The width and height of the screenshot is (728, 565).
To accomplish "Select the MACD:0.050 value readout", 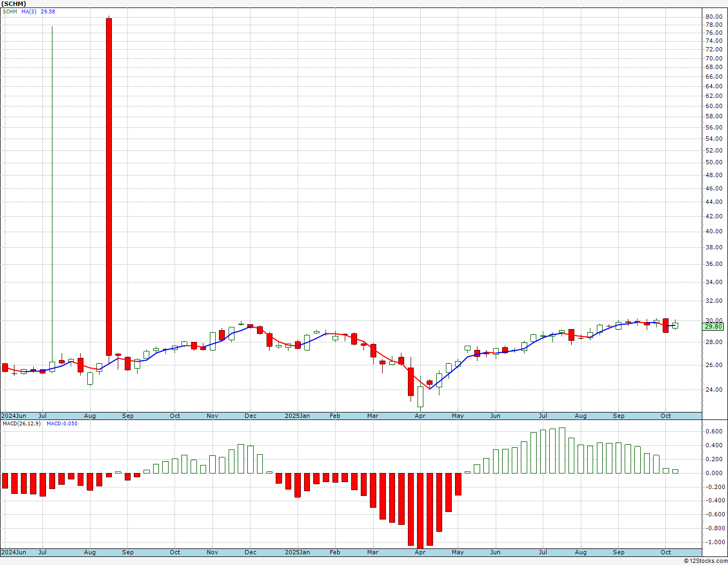I will (62, 424).
